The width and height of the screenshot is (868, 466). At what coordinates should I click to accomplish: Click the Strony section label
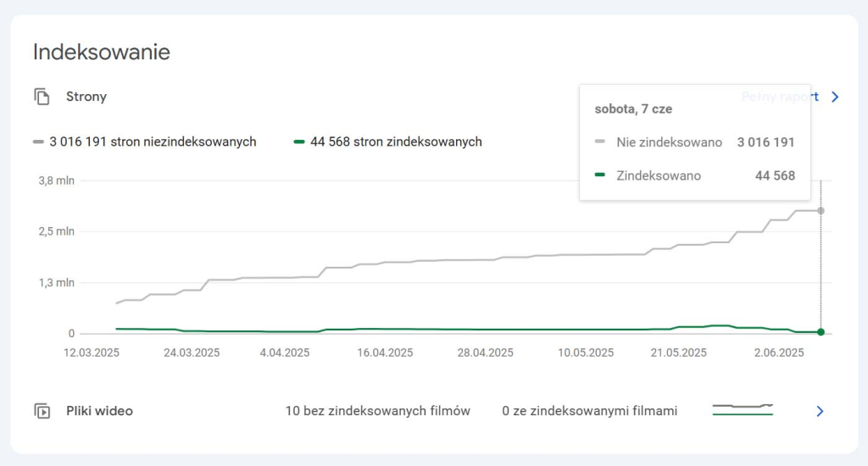pyautogui.click(x=86, y=97)
